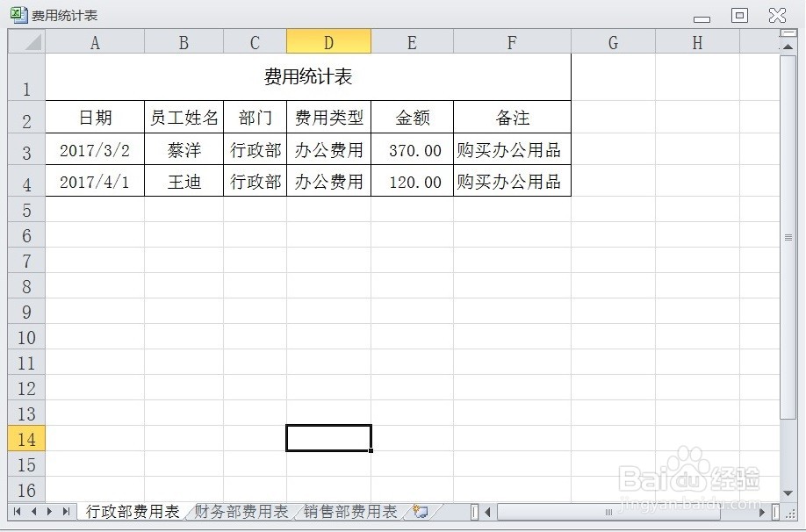Select column A header
The image size is (806, 532).
95,41
